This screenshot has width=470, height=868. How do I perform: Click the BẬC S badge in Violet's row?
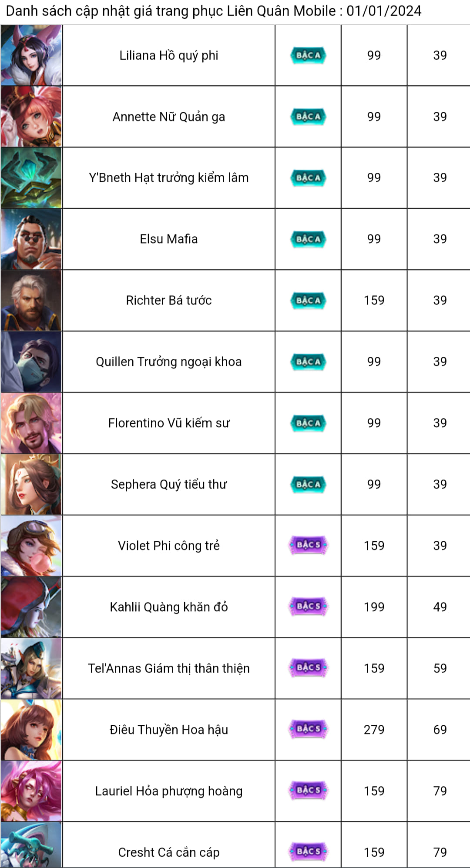pos(308,545)
